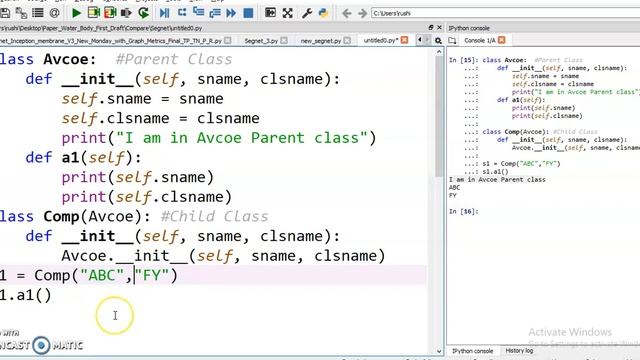Save the current file with toolbar icon
The height and width of the screenshot is (360, 640).
[5, 13]
